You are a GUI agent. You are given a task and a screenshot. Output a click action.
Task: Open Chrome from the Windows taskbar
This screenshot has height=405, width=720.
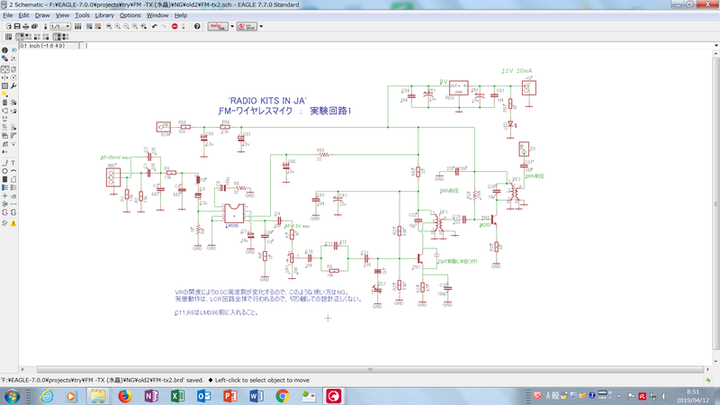click(x=283, y=396)
